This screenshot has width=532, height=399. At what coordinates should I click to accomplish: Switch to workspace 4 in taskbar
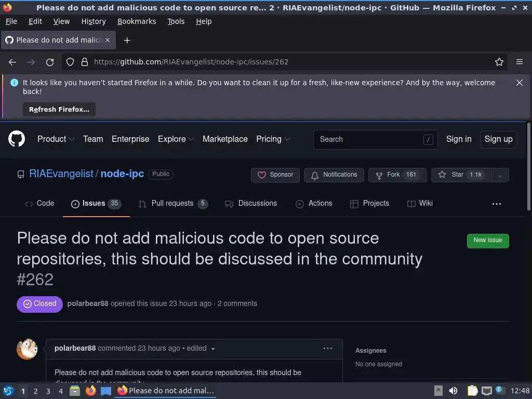coord(61,391)
